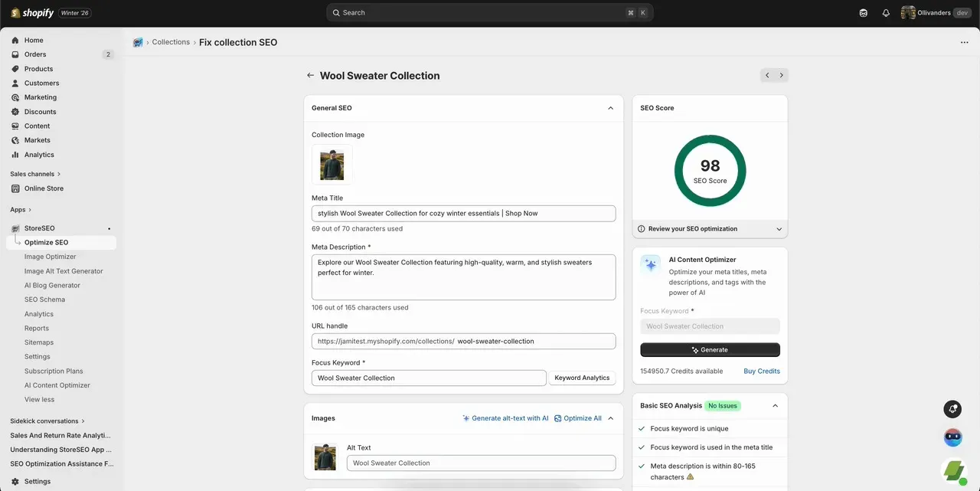
Task: Click the Shopify logo in top bar
Action: (32, 13)
